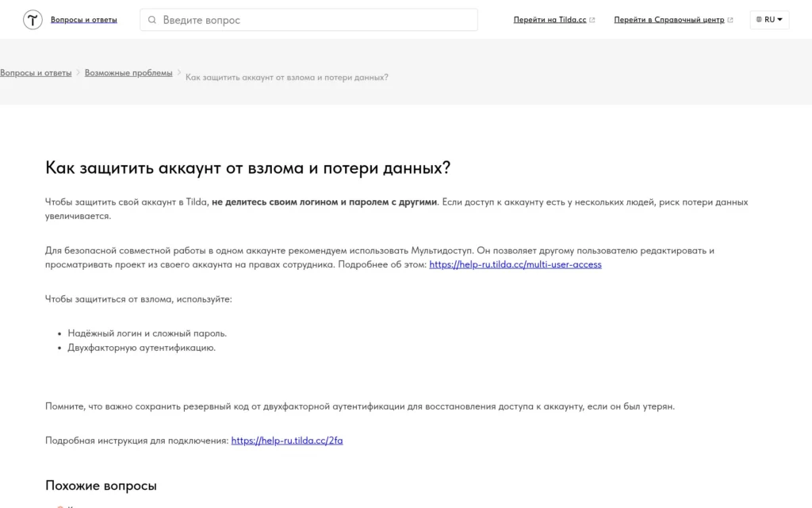Click text Чтобы защититься от взлома, используйте
Screen dimensions: 812x508
(138, 299)
